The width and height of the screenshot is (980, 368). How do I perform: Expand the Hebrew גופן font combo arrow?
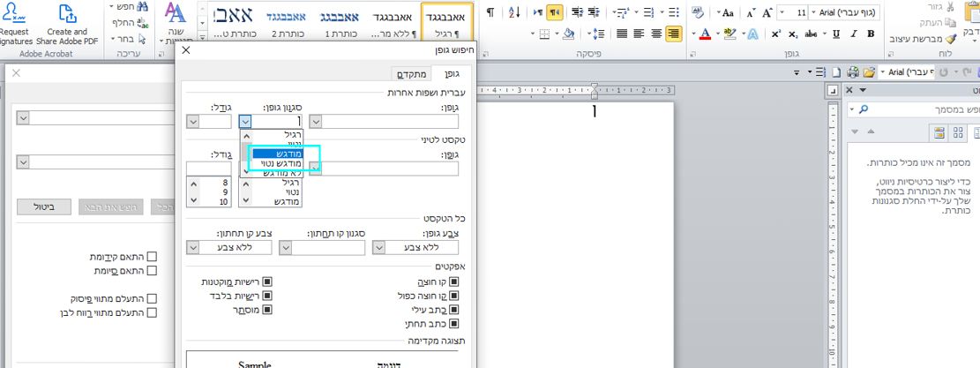pyautogui.click(x=316, y=121)
